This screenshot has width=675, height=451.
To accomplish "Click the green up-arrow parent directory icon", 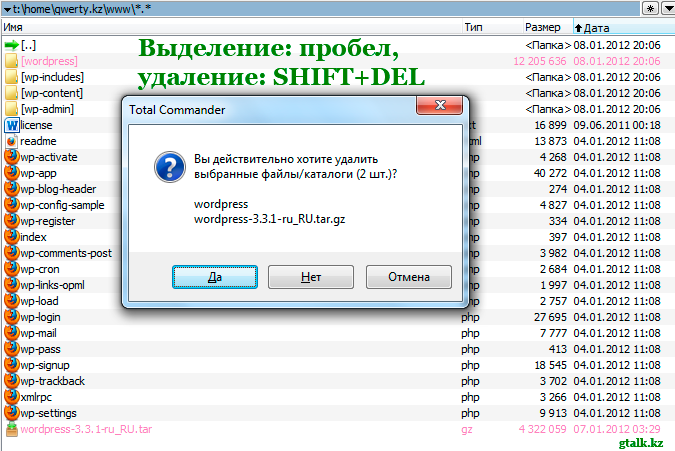I will (12, 45).
